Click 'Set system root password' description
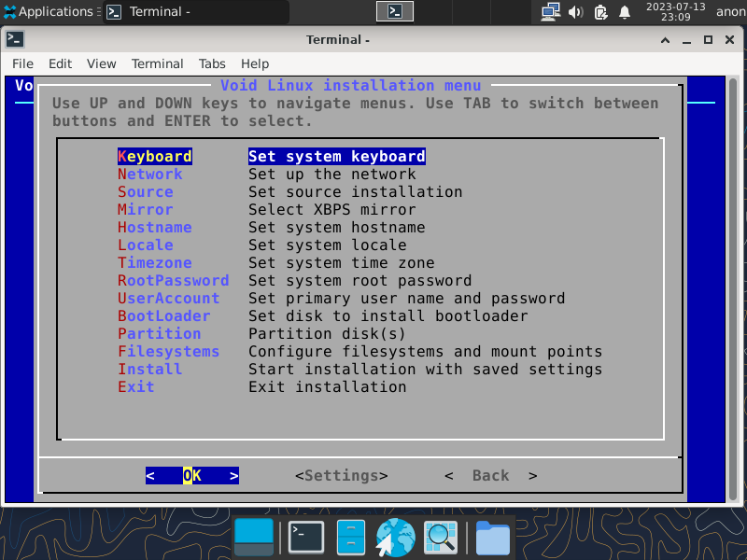This screenshot has width=747, height=560. pyautogui.click(x=360, y=281)
